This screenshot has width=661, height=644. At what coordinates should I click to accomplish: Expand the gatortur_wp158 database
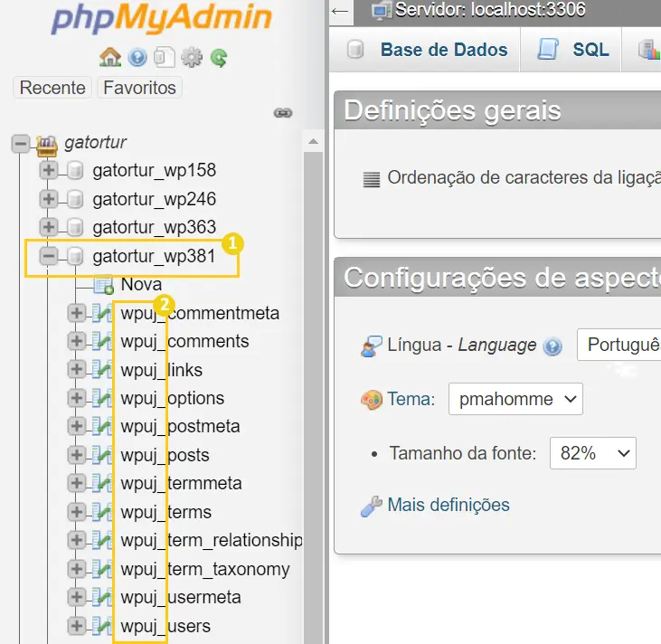point(49,170)
